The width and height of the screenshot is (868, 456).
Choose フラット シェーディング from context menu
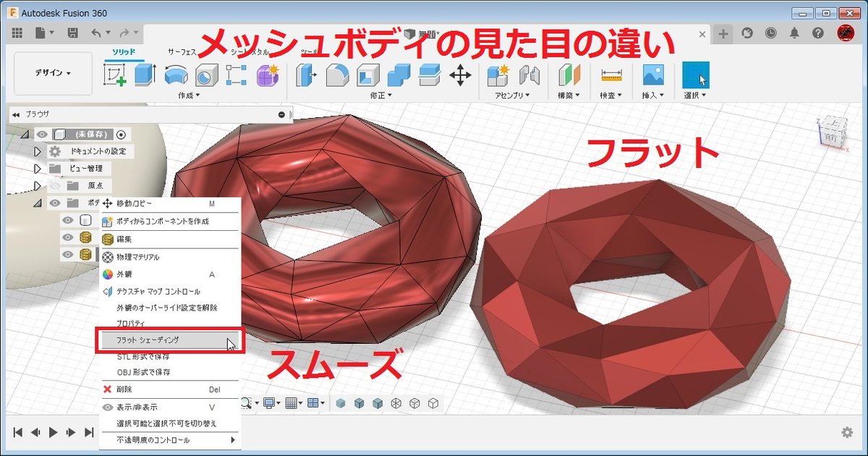coord(169,339)
